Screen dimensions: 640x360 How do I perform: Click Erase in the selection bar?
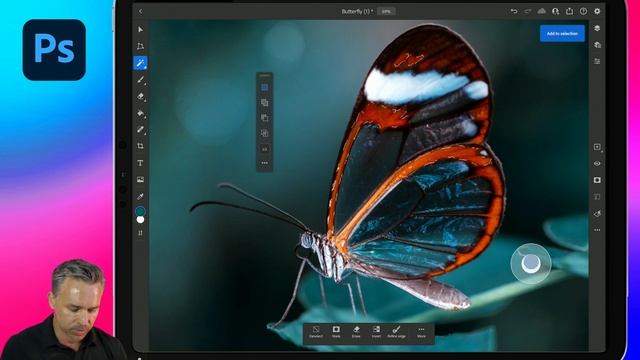(x=356, y=332)
